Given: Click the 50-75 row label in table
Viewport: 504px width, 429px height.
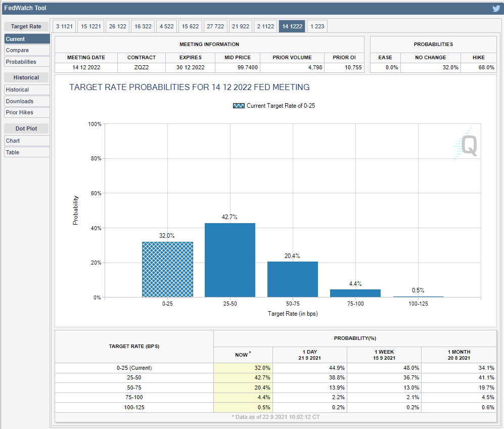Looking at the screenshot, I should pyautogui.click(x=134, y=388).
